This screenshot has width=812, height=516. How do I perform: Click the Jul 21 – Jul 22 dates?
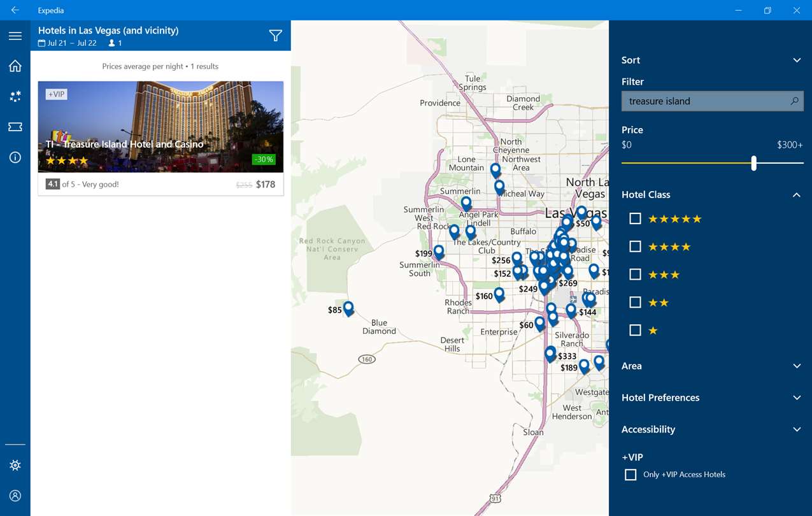click(72, 43)
